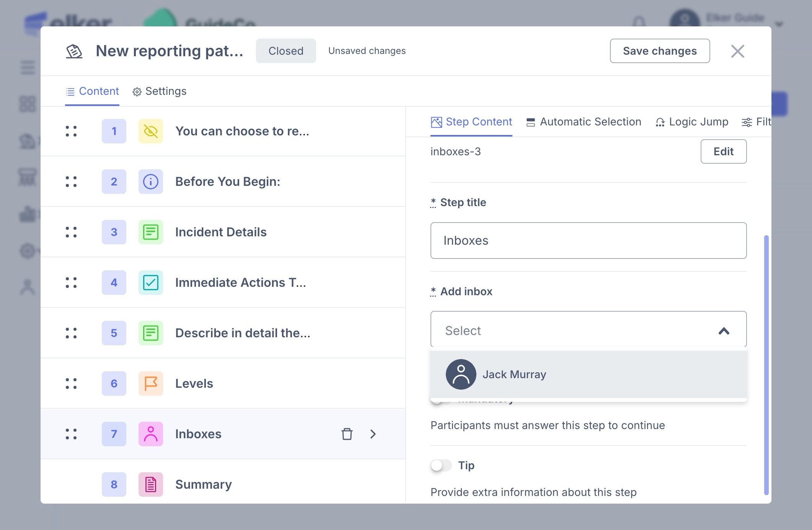The height and width of the screenshot is (530, 812).
Task: Click the pink person icon for Inboxes step
Action: click(x=150, y=434)
